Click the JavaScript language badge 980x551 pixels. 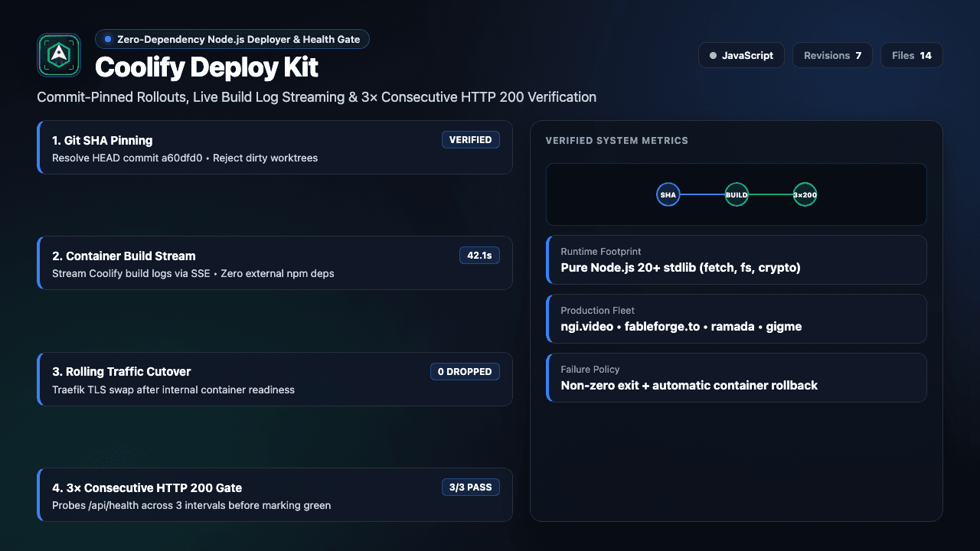point(741,55)
